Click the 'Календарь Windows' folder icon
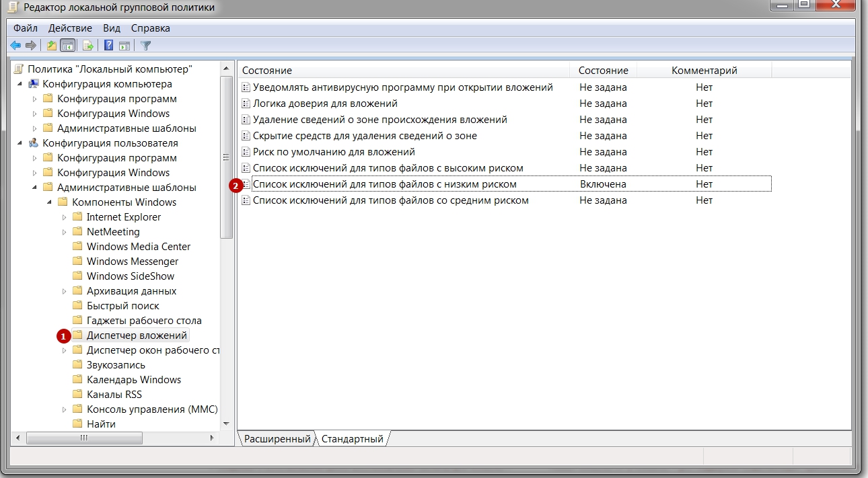Screen dimensions: 868x478 (x=77, y=380)
